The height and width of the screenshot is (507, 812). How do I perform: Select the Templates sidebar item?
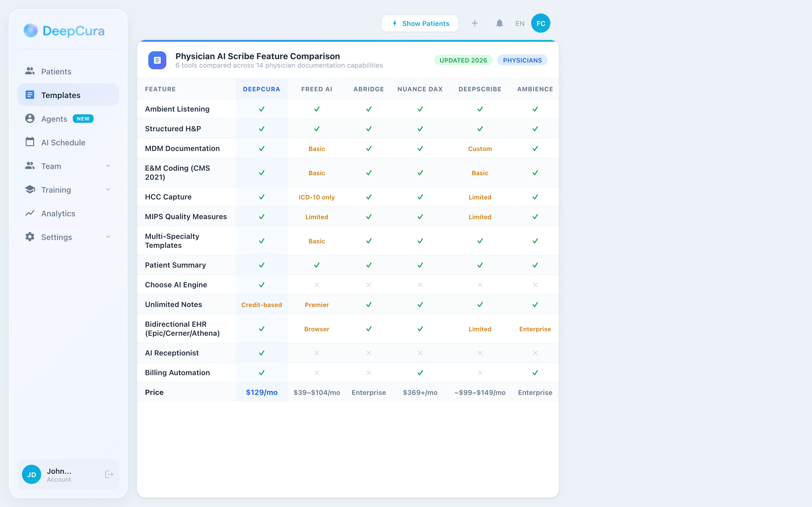point(61,95)
